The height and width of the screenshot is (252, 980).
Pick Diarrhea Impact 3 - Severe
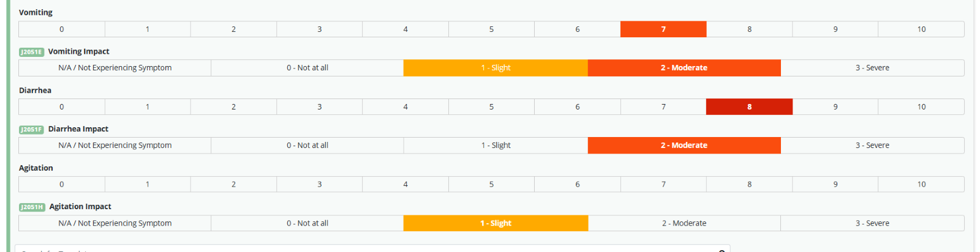pos(872,146)
